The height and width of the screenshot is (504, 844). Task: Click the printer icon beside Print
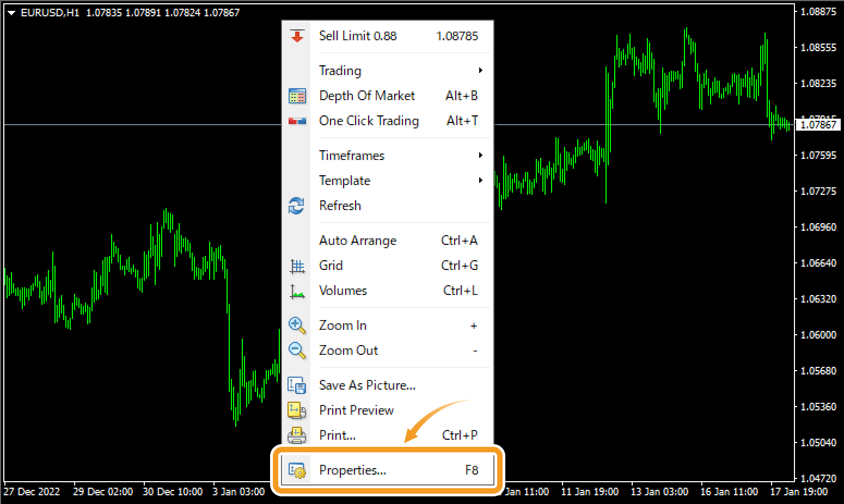297,435
